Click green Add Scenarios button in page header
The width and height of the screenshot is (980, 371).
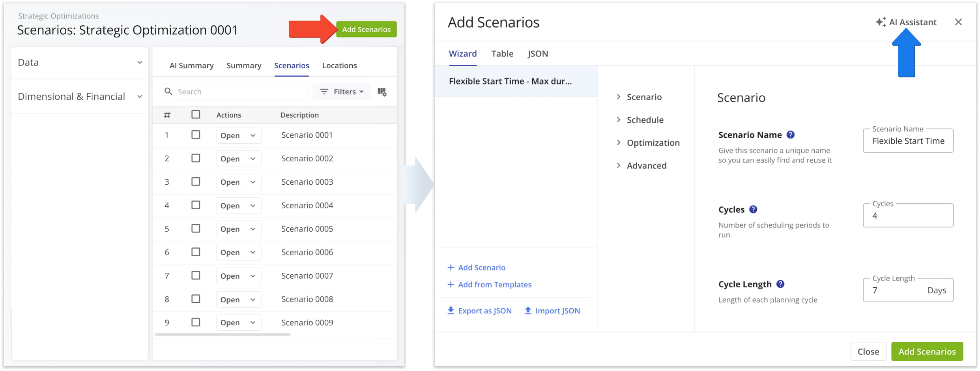[x=366, y=29]
